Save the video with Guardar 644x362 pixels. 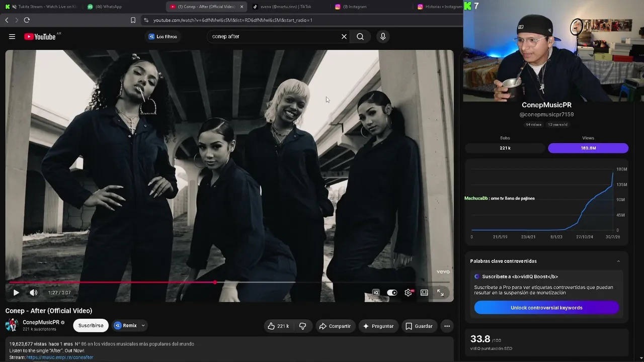point(419,326)
